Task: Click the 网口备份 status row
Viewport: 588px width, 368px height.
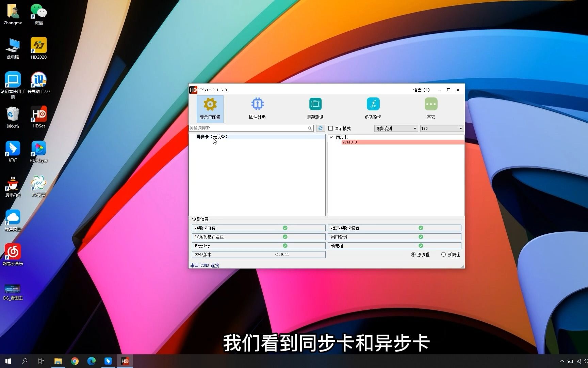Action: tap(394, 237)
